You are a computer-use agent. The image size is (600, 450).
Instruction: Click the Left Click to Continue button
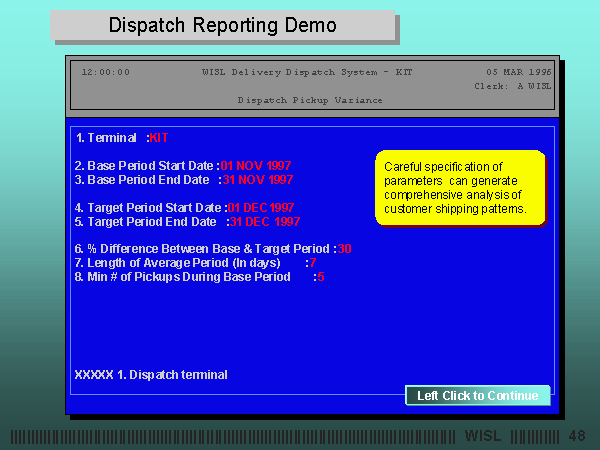pos(478,395)
